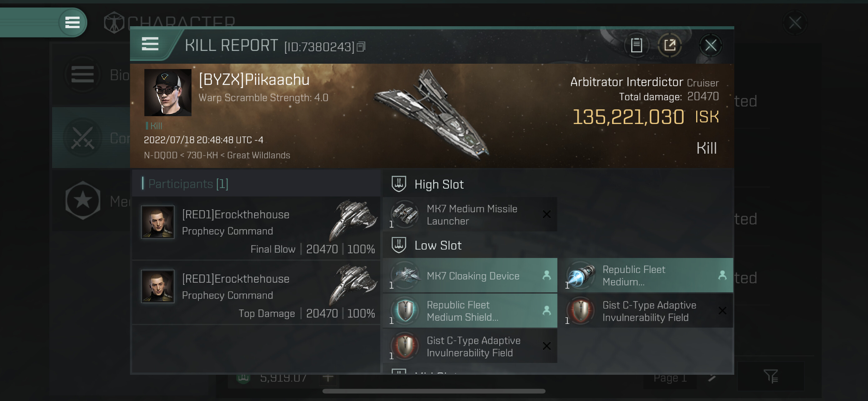
Task: Open the main side menu button
Action: pos(72,22)
